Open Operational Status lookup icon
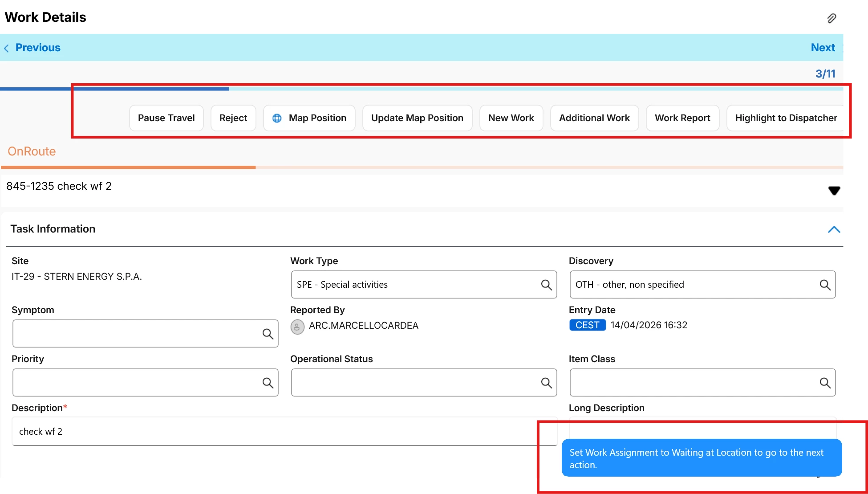This screenshot has width=868, height=494. point(546,383)
